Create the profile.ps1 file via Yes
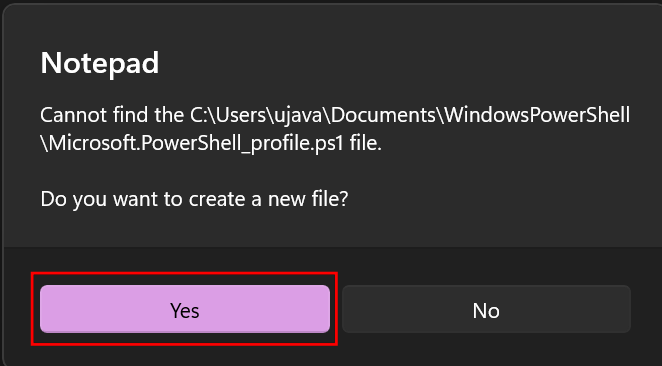The image size is (662, 366). [x=185, y=309]
